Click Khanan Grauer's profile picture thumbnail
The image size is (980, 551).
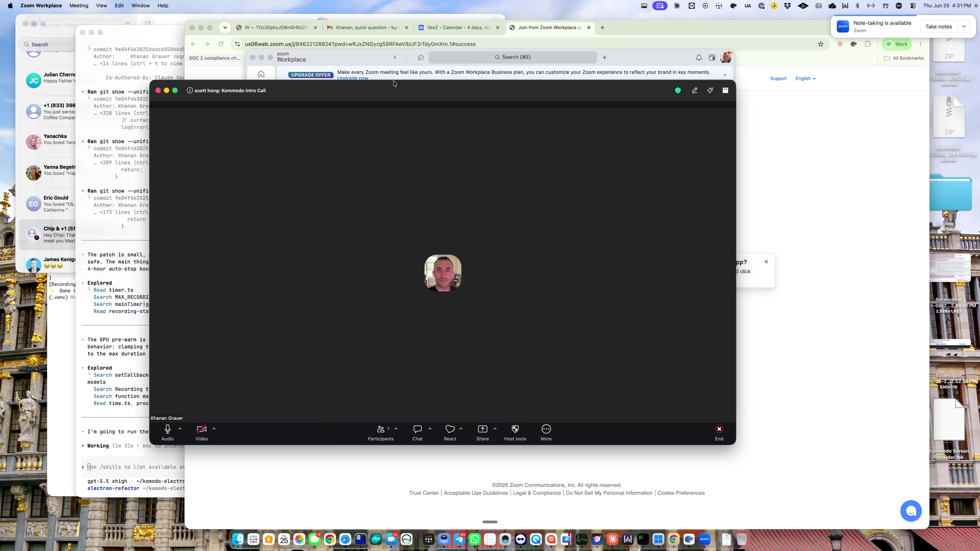click(443, 273)
